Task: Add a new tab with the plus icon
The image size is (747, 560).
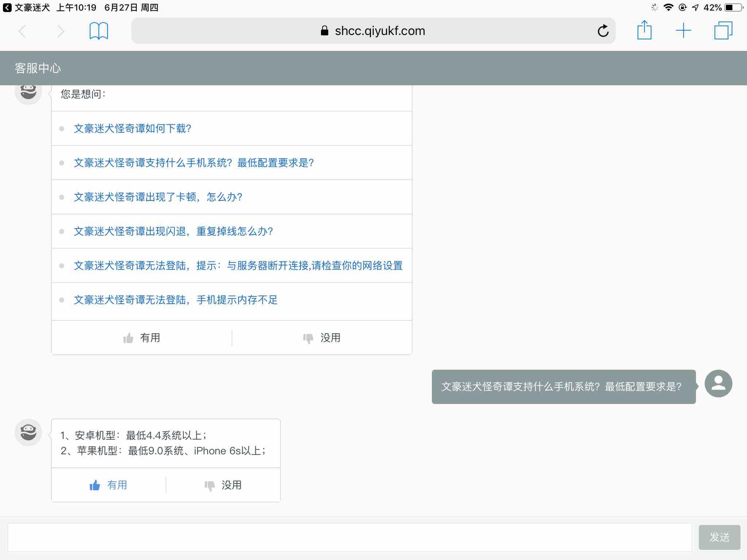Action: point(684,31)
